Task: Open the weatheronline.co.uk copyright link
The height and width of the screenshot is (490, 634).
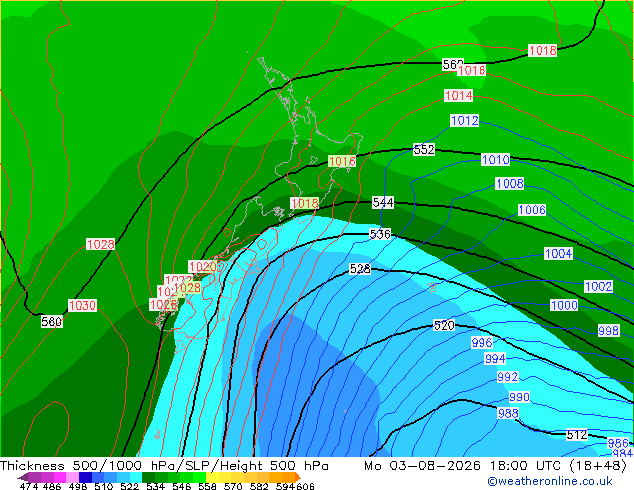Action: [x=549, y=481]
